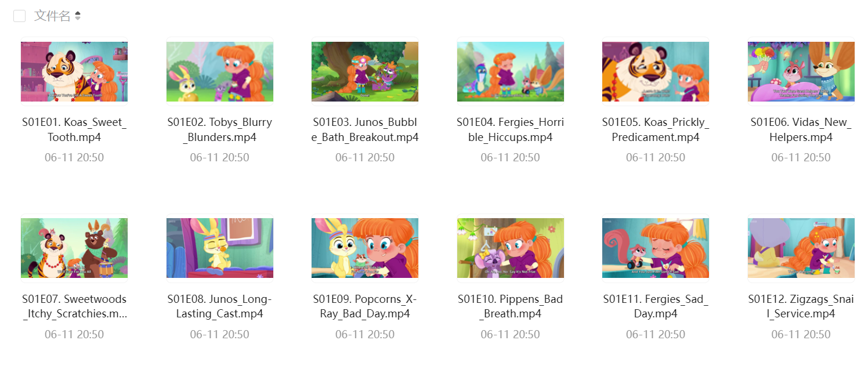The height and width of the screenshot is (369, 868).
Task: Select the S01E05 Koas Prickly Predicament thumbnail
Action: click(656, 71)
